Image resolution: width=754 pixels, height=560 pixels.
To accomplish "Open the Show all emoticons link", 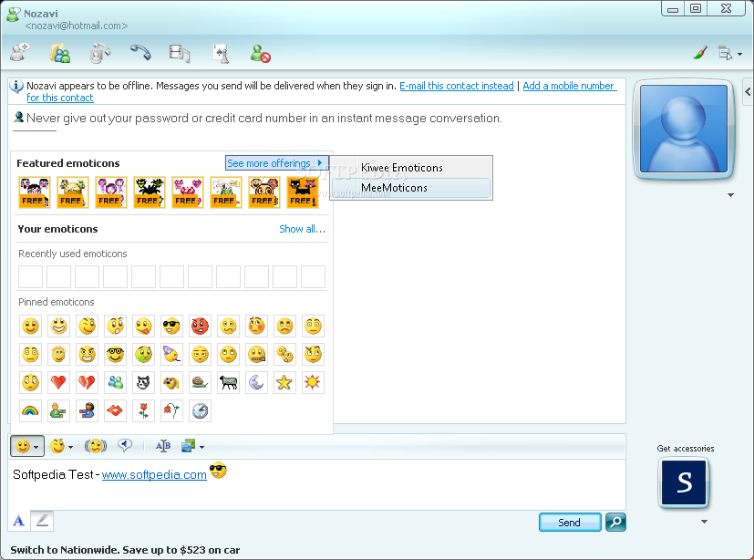I will pyautogui.click(x=302, y=229).
